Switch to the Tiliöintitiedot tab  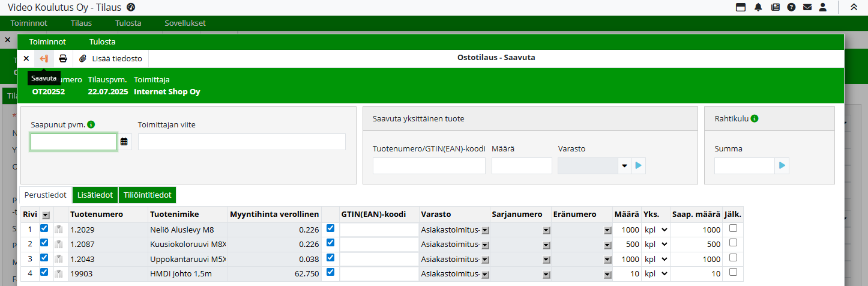tap(148, 195)
